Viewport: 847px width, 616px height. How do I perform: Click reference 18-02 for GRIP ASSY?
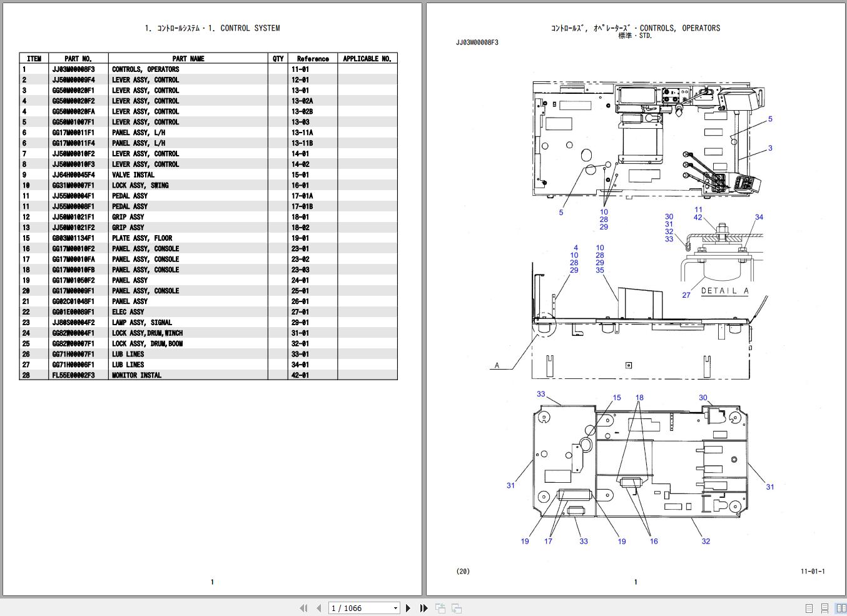pyautogui.click(x=300, y=228)
